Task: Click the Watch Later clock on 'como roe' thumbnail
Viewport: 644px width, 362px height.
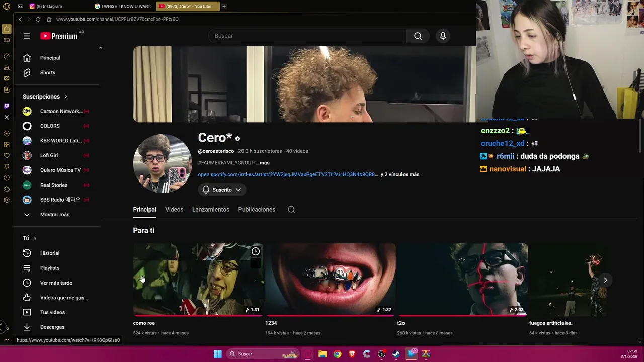Action: (x=256, y=251)
